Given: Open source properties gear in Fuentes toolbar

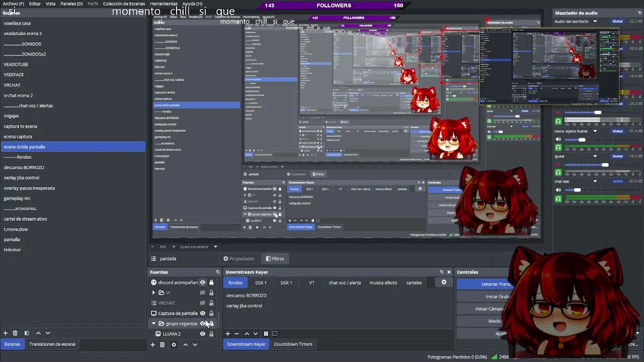Looking at the screenshot, I should [x=174, y=344].
